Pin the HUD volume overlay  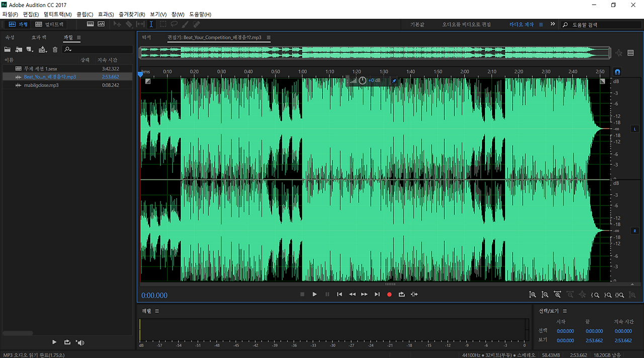coord(394,80)
